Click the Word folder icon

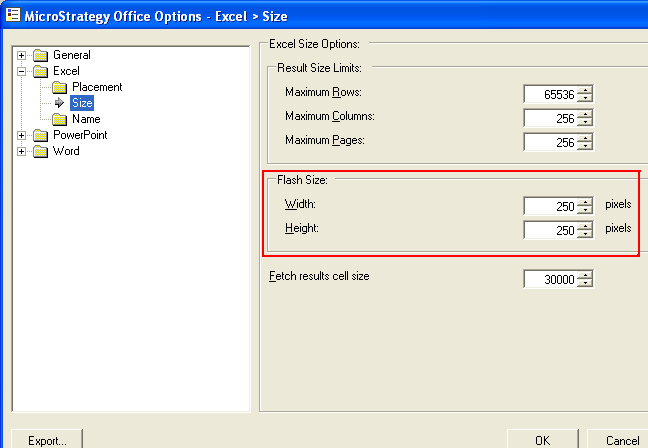click(40, 151)
